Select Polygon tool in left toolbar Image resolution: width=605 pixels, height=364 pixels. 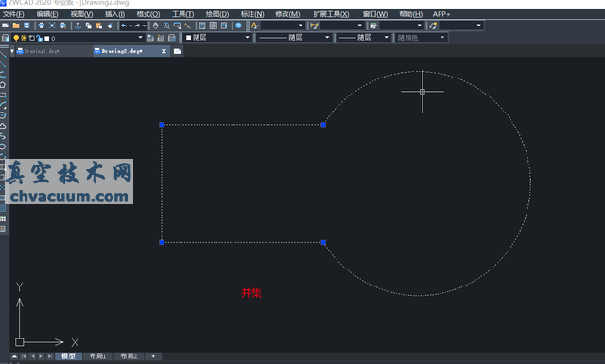click(3, 84)
